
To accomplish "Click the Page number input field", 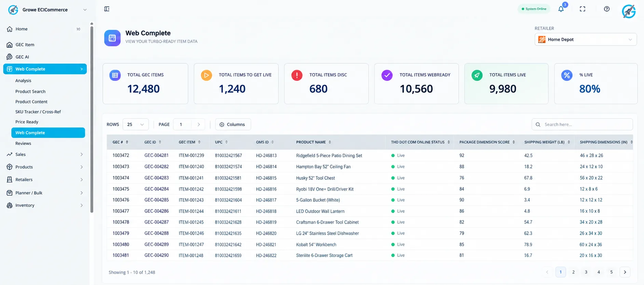I will 183,124.
